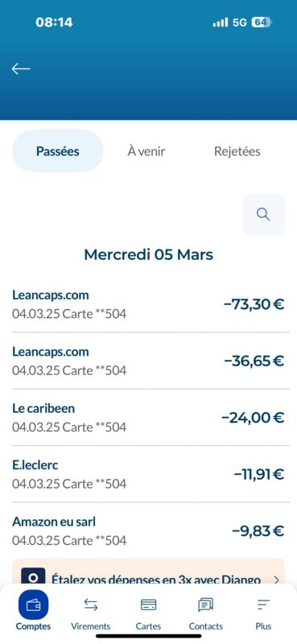Check battery indicator in status bar
Viewport: 297px width, 644px height.
[x=262, y=23]
